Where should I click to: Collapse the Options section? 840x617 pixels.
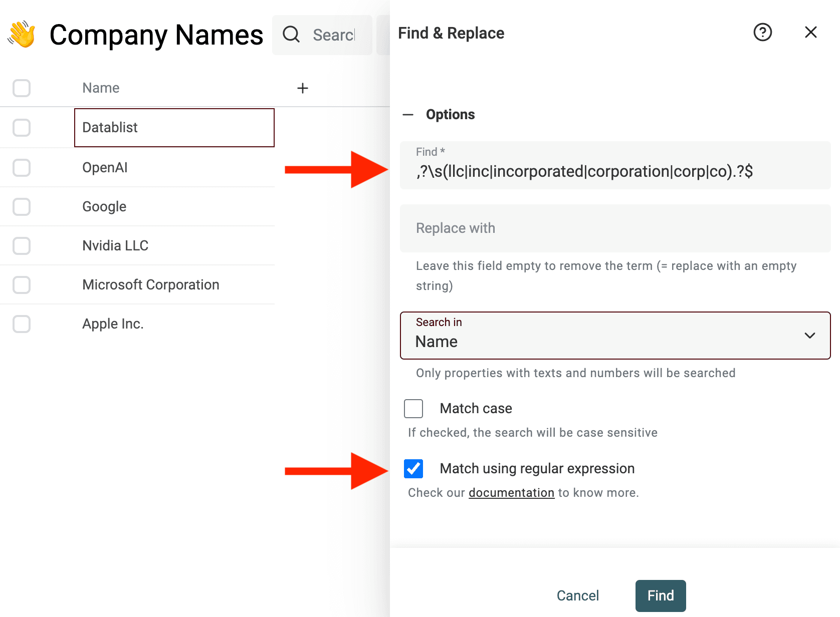(x=408, y=115)
